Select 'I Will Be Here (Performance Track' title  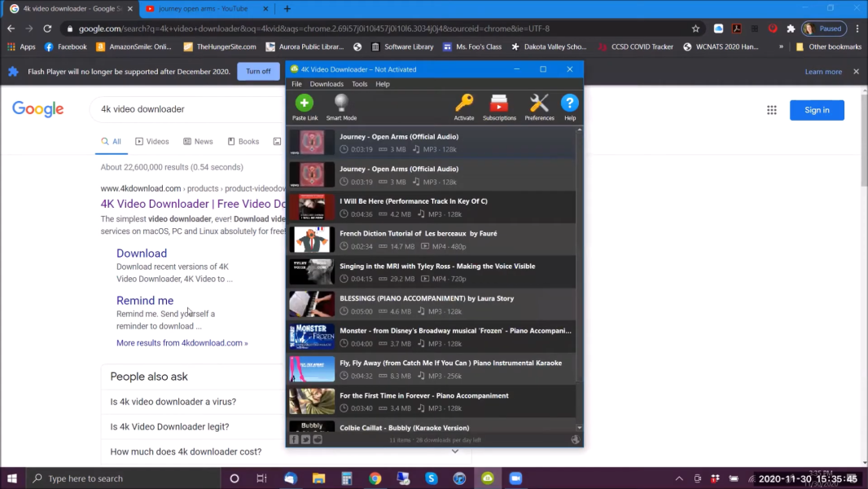[x=414, y=201]
